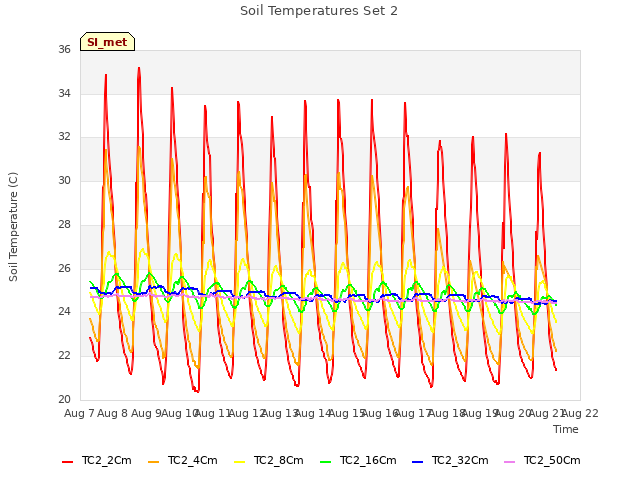Click the y-axis tick label 30
The width and height of the screenshot is (640, 480).
point(64,180)
